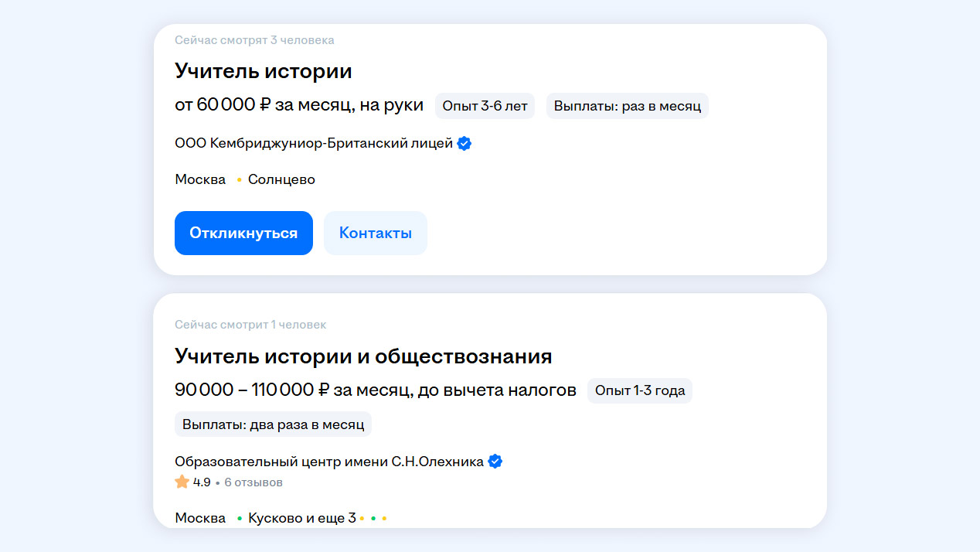This screenshot has width=980, height=552.
Task: View the 6 отзывов reviews link
Action: [254, 482]
